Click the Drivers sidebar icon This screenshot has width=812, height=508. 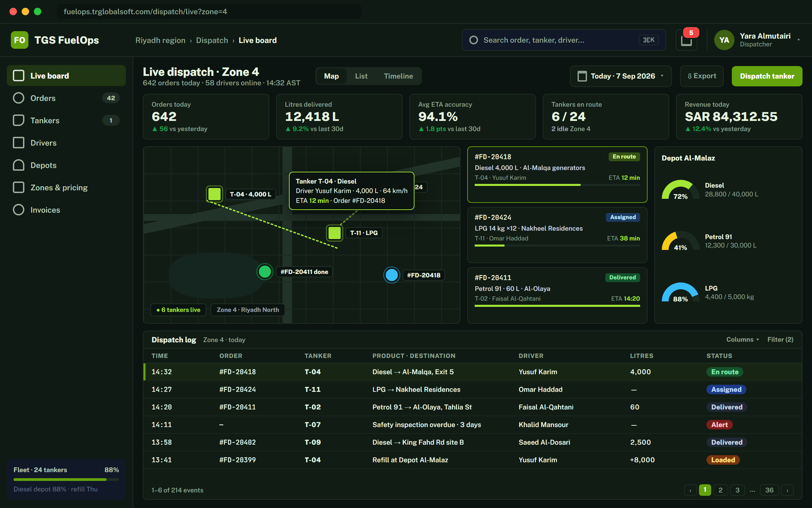pyautogui.click(x=19, y=143)
